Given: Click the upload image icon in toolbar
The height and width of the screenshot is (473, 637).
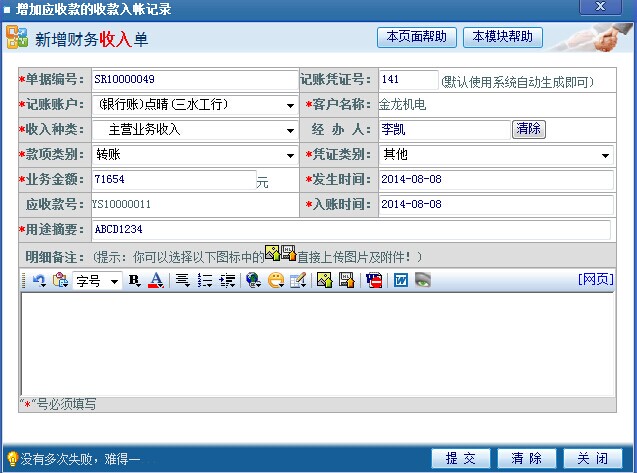Looking at the screenshot, I should tap(324, 281).
